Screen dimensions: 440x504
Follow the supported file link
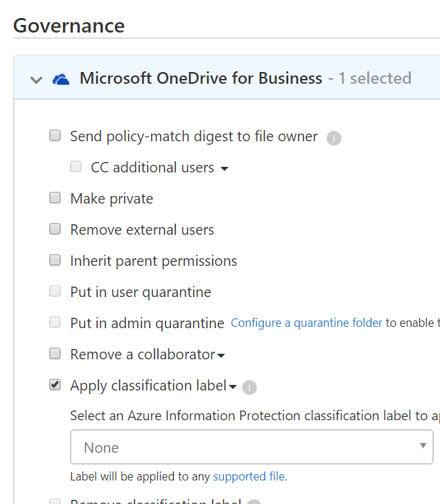pyautogui.click(x=249, y=476)
